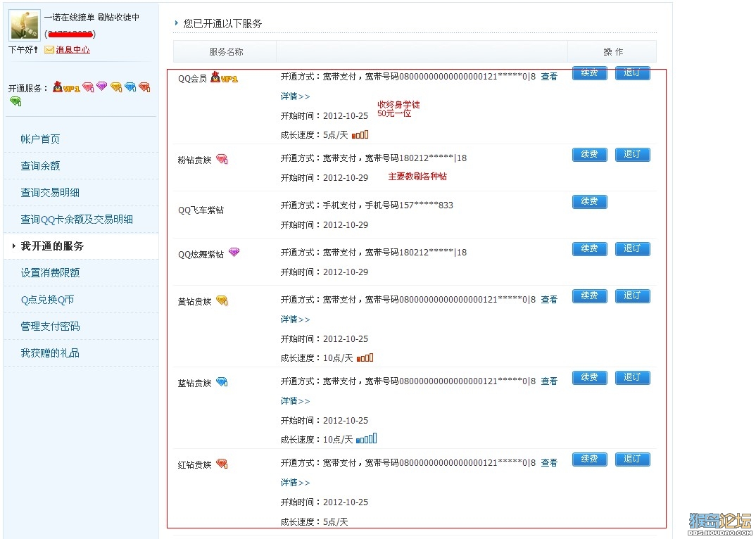This screenshot has height=539, width=756.
Task: Click the yellow diamond icon next to 黄钻贵族
Action: (222, 301)
